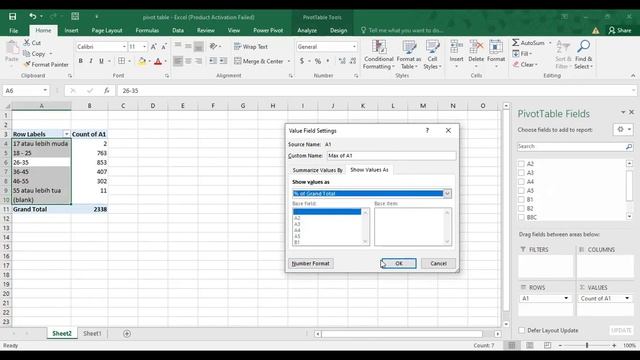The image size is (640, 360).
Task: Check the B2 field checkbox
Action: tap(521, 209)
